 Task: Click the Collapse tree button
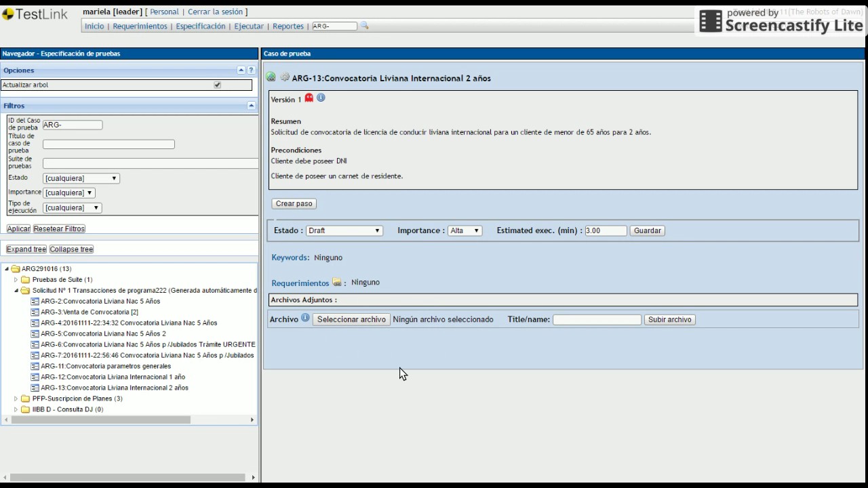71,249
